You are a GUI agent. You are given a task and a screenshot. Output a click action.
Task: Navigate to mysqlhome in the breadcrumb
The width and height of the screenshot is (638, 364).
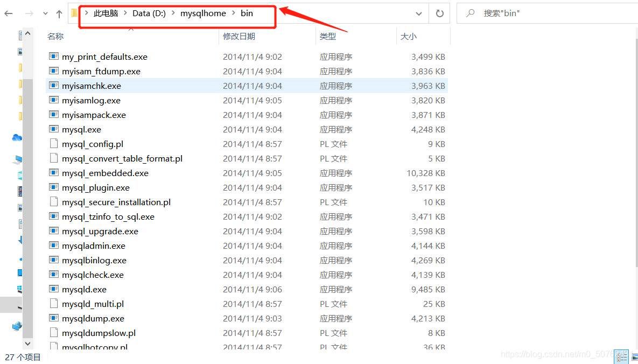(x=203, y=13)
